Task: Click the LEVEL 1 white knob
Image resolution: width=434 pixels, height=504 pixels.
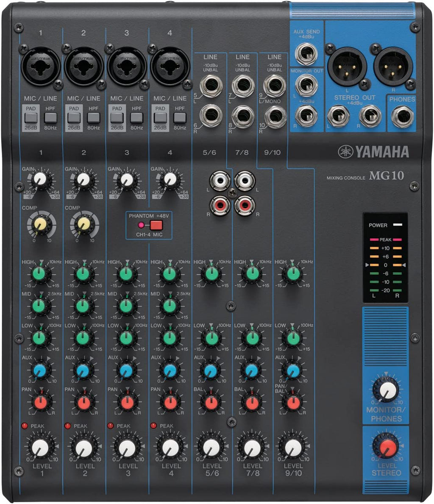Action: [x=41, y=447]
